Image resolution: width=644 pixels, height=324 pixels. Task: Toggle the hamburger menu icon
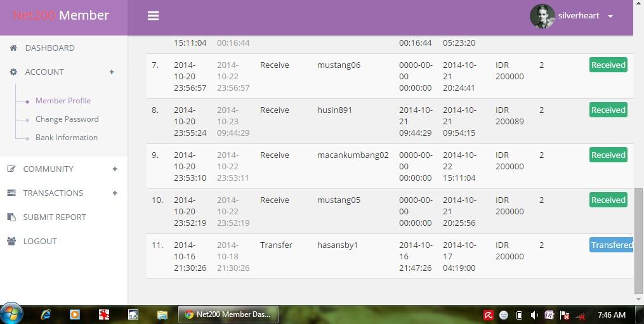pos(153,16)
